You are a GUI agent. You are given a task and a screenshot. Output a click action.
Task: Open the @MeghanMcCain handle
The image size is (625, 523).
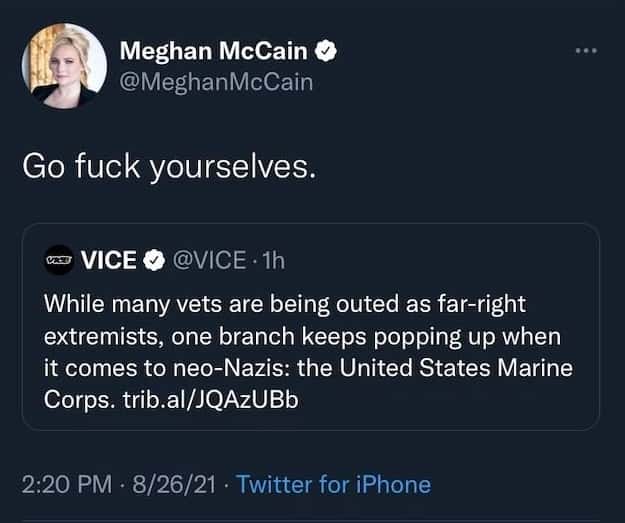216,82
